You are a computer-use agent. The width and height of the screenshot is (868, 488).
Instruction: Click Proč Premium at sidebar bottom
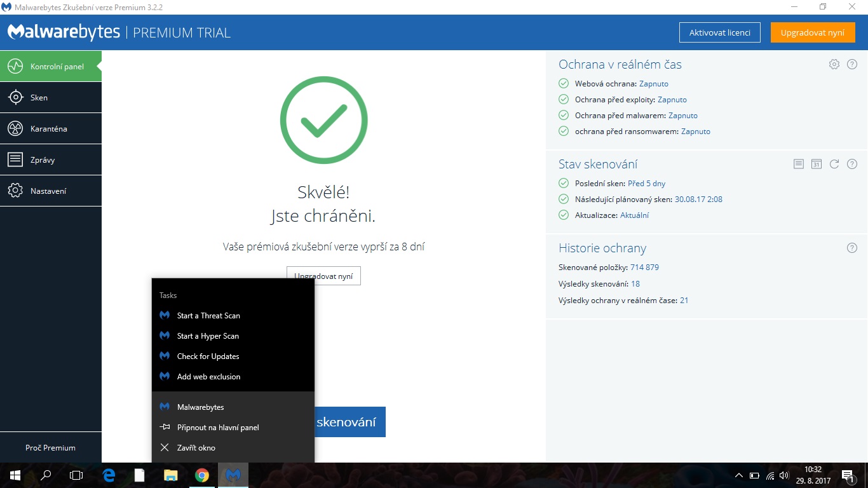(x=50, y=448)
